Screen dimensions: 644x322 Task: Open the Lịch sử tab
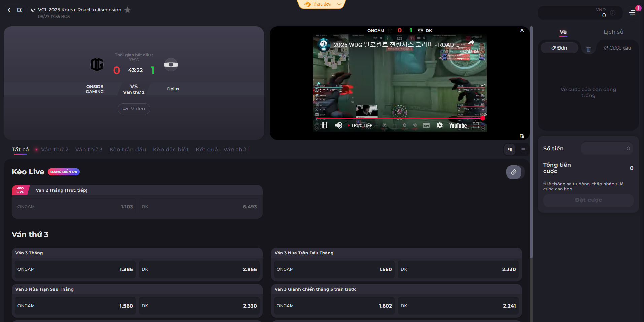(x=613, y=32)
